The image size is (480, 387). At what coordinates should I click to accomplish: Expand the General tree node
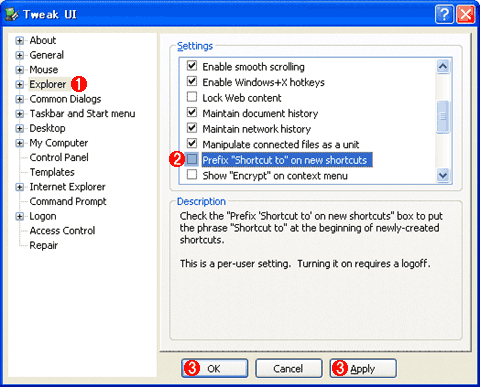pos(19,55)
